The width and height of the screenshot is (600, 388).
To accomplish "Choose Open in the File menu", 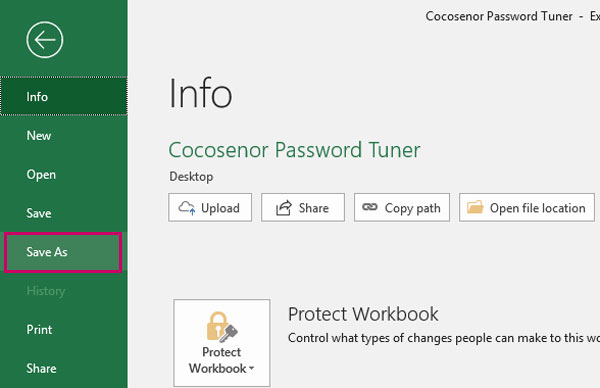I will click(64, 174).
